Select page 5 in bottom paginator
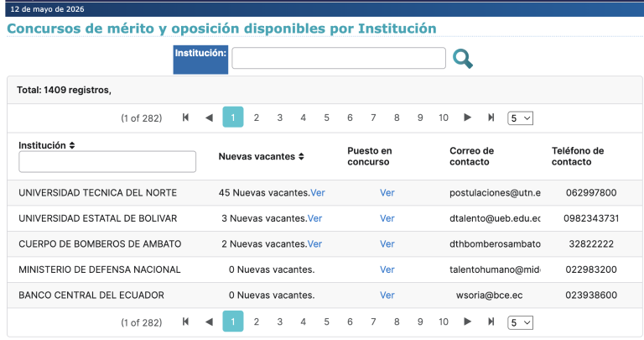Screen dimensions: 644x340 click(x=326, y=322)
